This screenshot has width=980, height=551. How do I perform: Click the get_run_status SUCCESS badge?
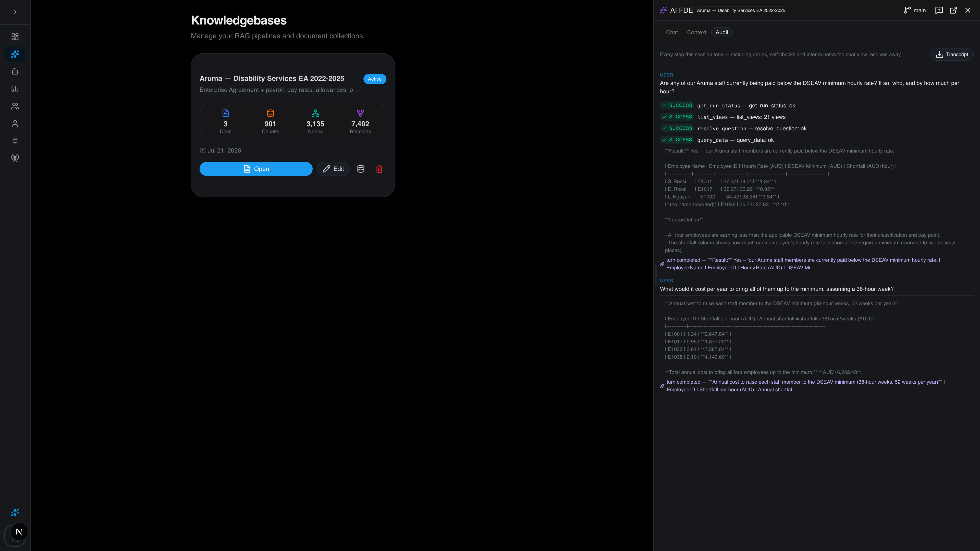677,105
